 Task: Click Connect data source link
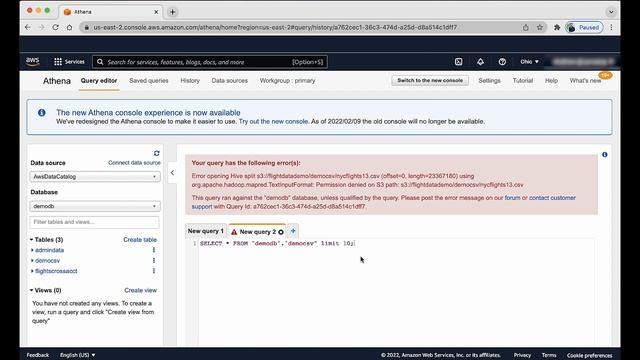(x=134, y=162)
